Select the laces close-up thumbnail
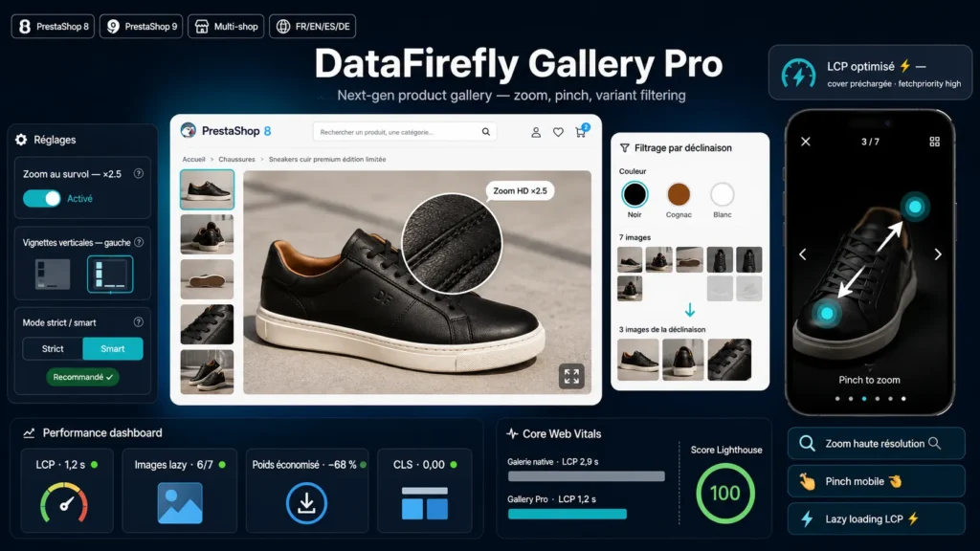Image resolution: width=980 pixels, height=551 pixels. [x=207, y=324]
